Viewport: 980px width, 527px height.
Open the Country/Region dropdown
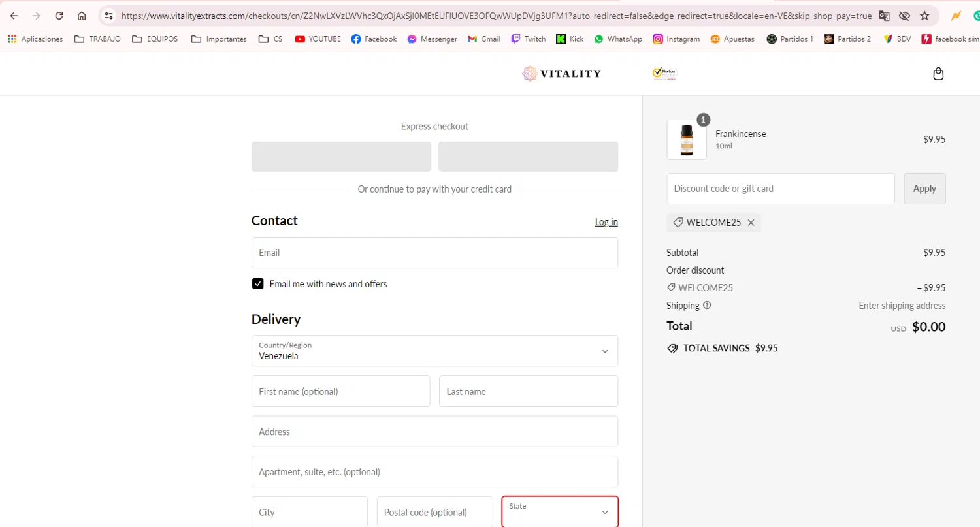pos(434,351)
